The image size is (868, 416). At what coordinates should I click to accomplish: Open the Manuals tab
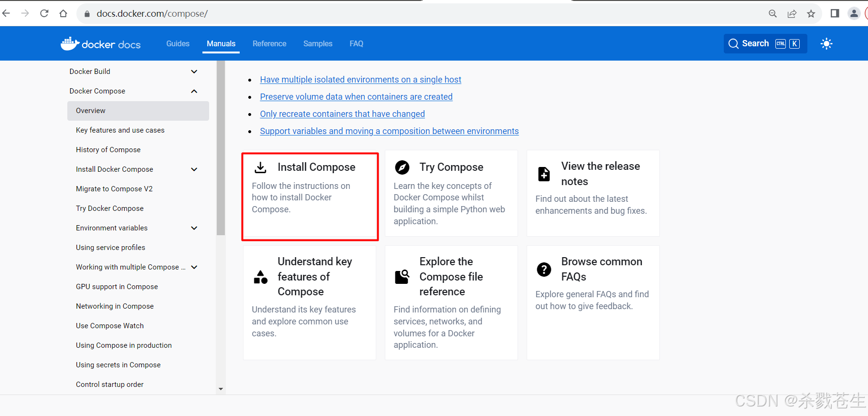coord(221,43)
